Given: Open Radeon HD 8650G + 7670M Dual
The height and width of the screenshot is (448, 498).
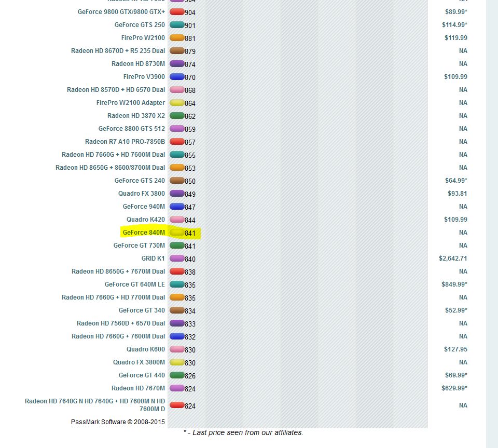Looking at the screenshot, I should [x=118, y=271].
